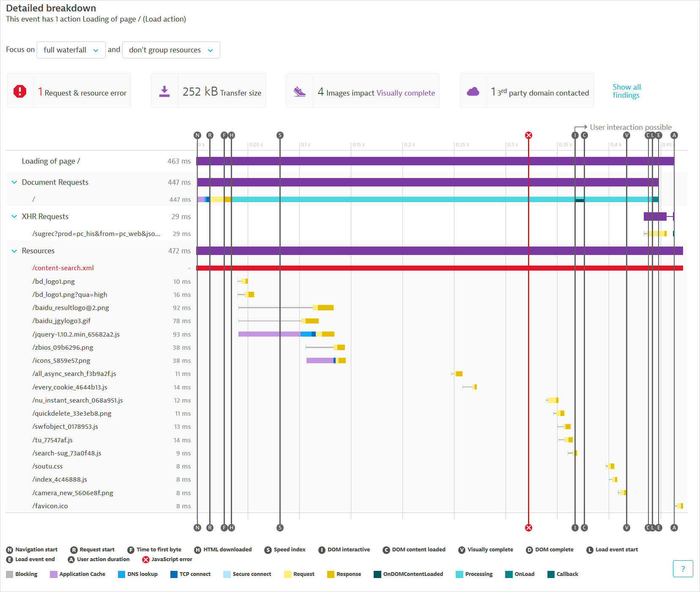
Task: Click the Blocking legend color swatch
Action: click(x=9, y=574)
